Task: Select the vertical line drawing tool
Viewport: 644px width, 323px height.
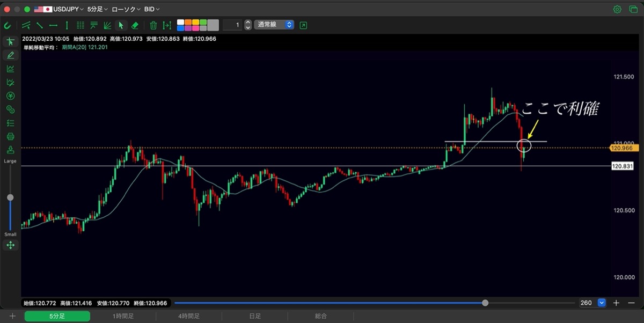Action: tap(67, 25)
